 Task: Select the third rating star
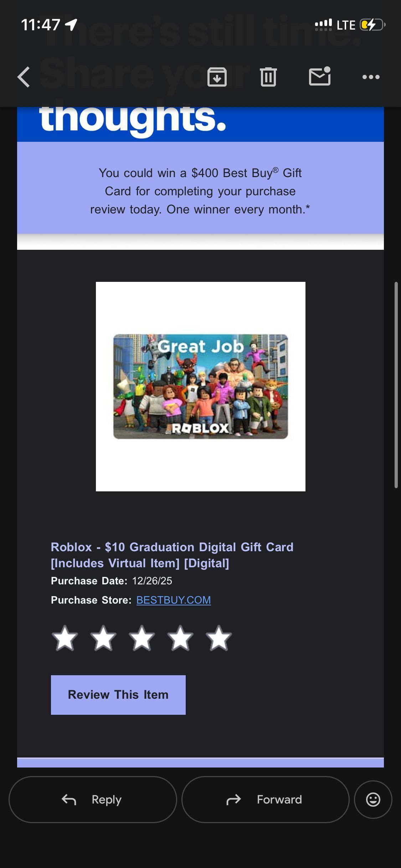(142, 638)
